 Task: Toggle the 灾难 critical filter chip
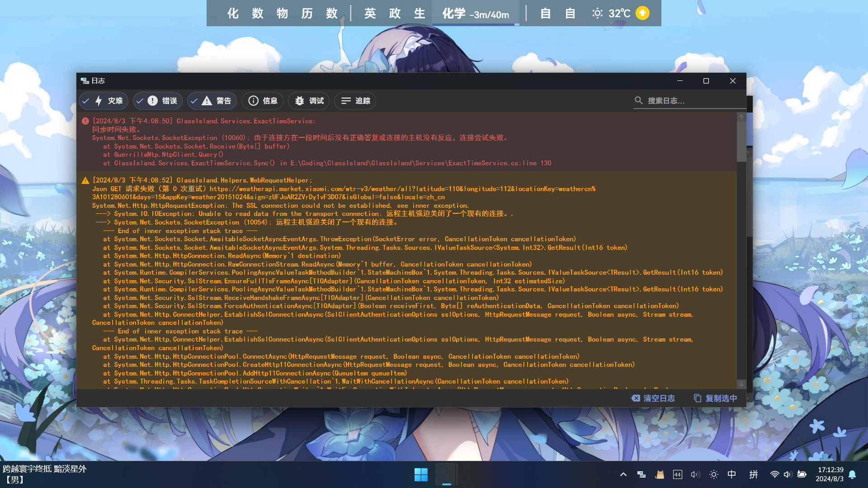pyautogui.click(x=104, y=101)
